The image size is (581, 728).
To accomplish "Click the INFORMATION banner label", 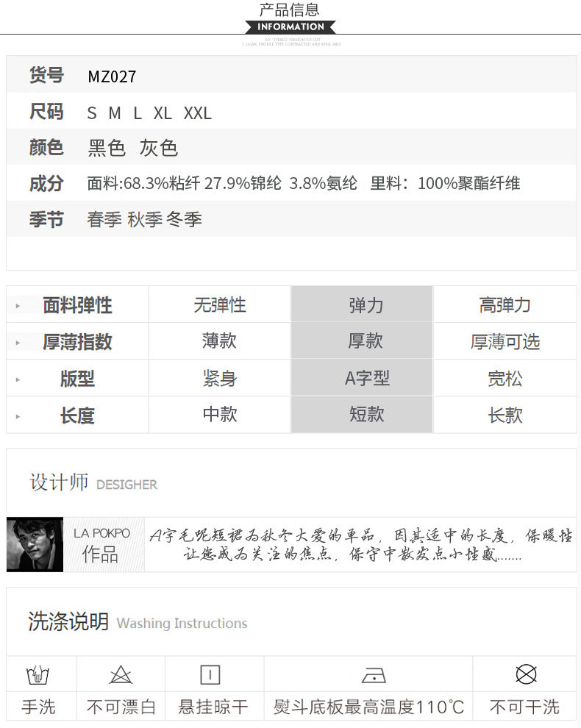I will click(290, 27).
